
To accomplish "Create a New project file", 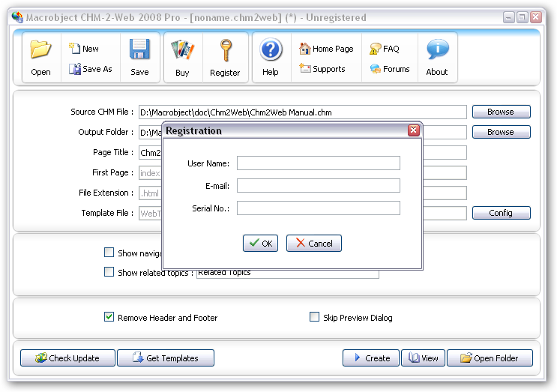I will click(83, 49).
